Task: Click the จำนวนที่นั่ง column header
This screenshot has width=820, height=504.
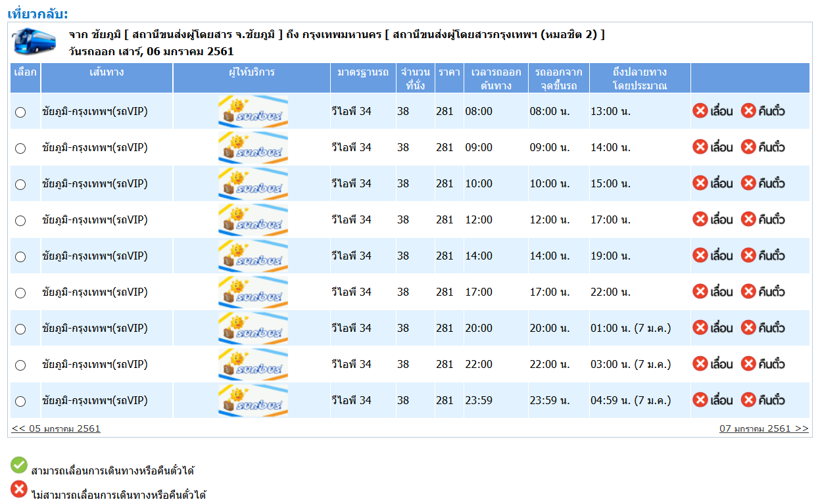Action: 415,78
